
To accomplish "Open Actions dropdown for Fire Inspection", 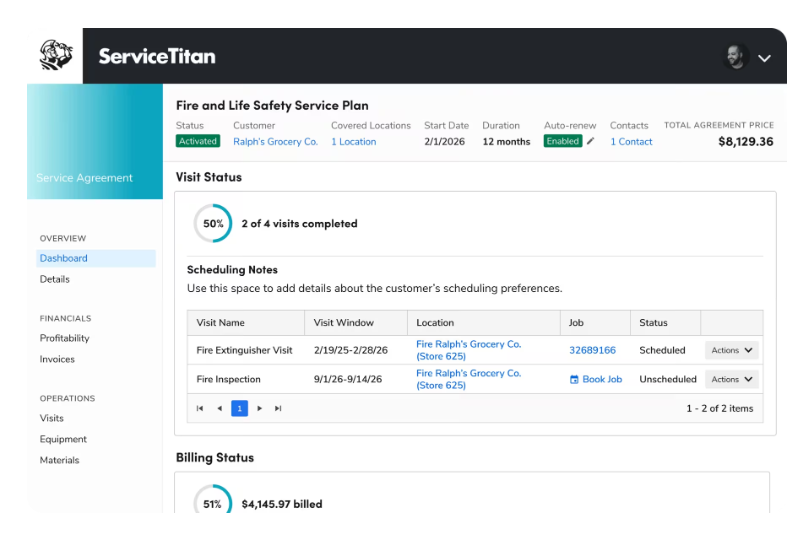I will coord(731,379).
